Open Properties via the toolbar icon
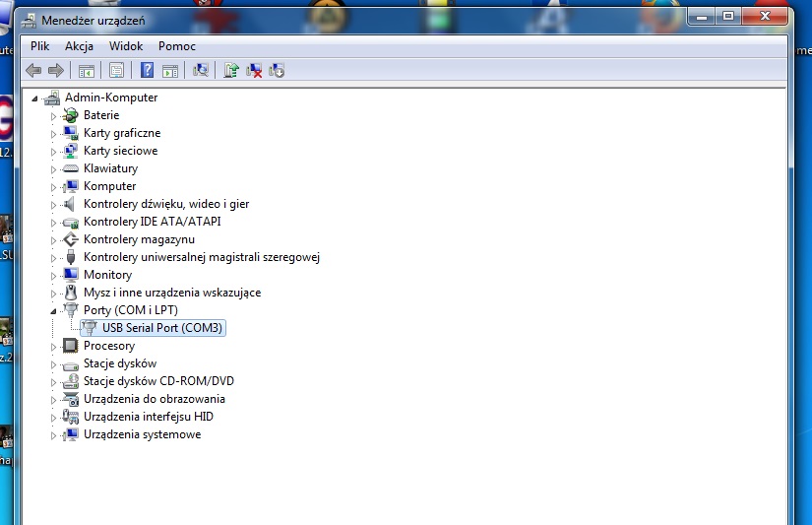This screenshot has height=525, width=812. point(117,70)
